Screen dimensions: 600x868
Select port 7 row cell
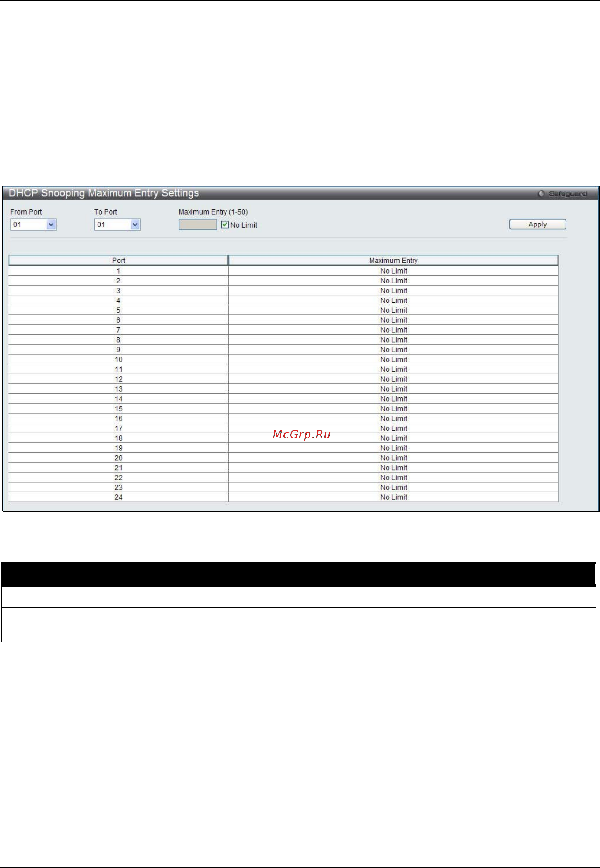pos(118,330)
